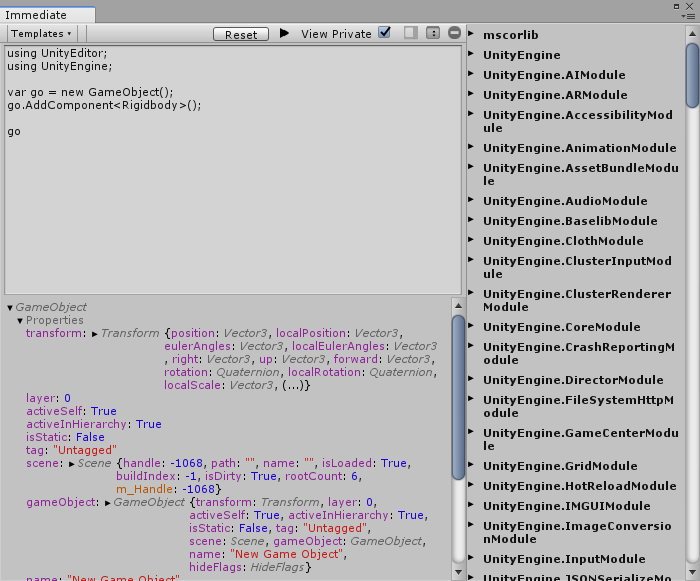Select UnityEngine.CrashReportingModule entry
Viewport: 700px width, 581px height.
[579, 353]
